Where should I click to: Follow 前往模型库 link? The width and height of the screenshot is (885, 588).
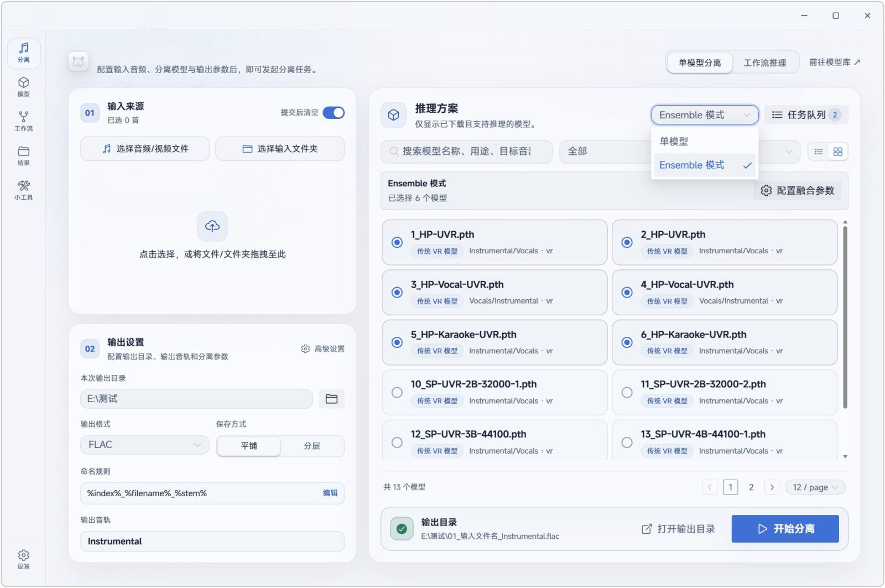tap(835, 63)
